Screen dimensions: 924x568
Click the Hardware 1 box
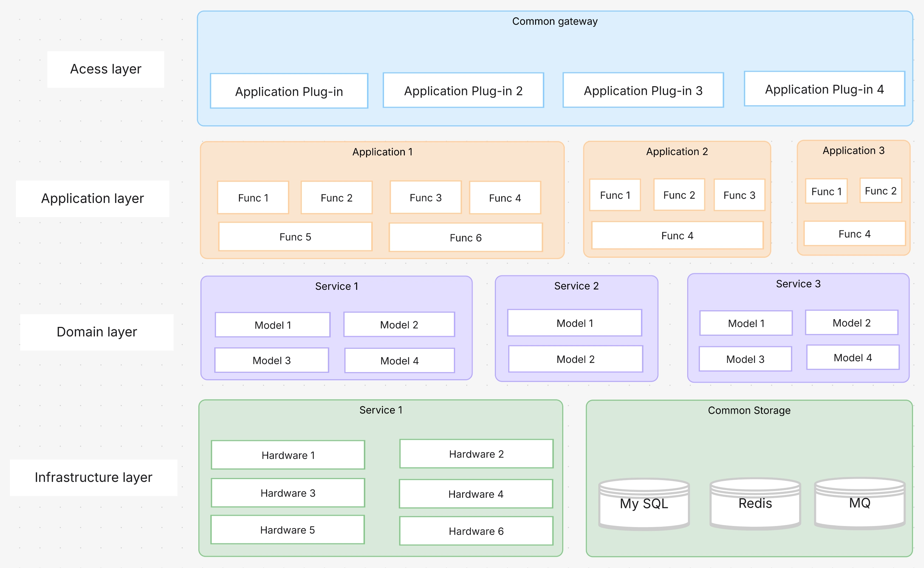point(288,455)
